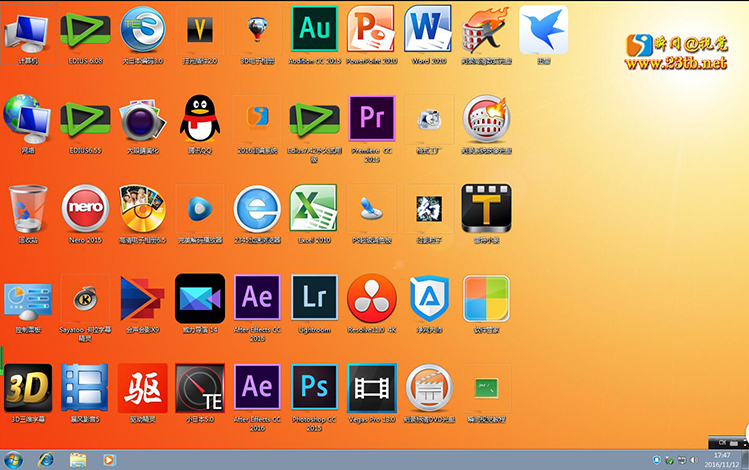Open the Format Factory icon
Image resolution: width=749 pixels, height=470 pixels.
point(429,119)
